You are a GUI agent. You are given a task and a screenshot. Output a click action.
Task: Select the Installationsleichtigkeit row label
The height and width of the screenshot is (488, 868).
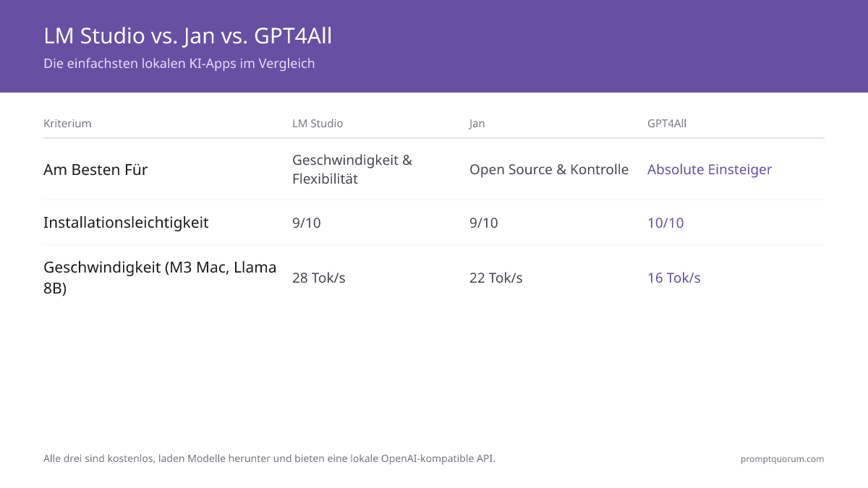coord(126,223)
